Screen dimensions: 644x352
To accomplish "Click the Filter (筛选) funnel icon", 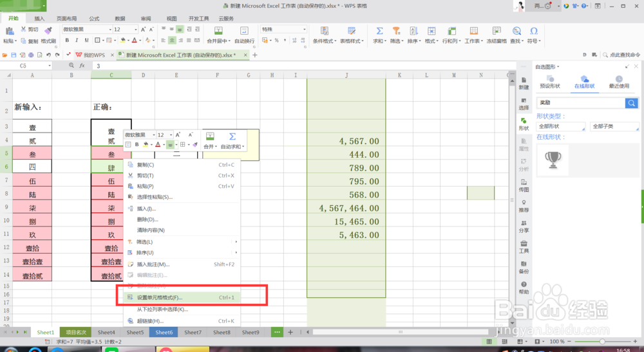I will tap(396, 31).
